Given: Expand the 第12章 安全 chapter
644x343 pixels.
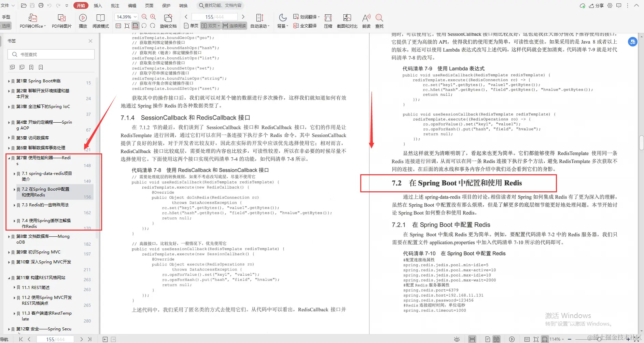Looking at the screenshot, I should pyautogui.click(x=9, y=329).
